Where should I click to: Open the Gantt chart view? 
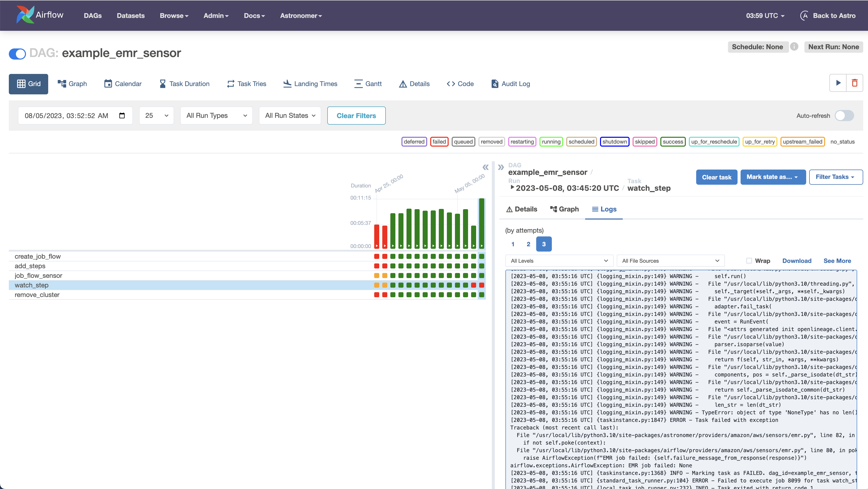point(368,84)
